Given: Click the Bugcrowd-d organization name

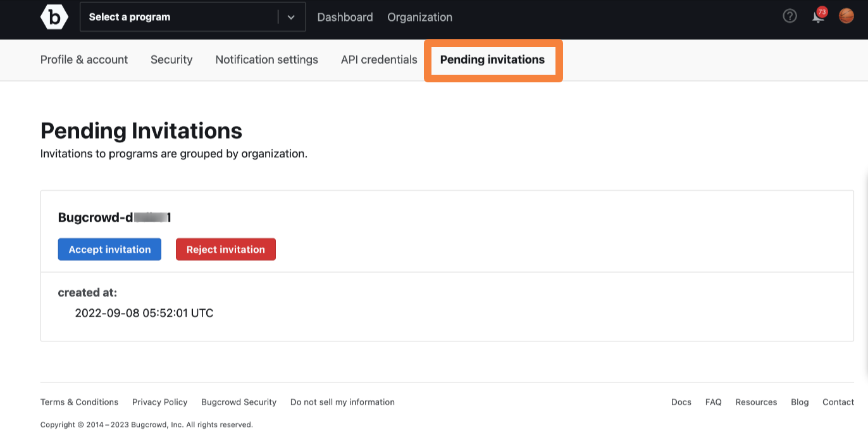Looking at the screenshot, I should click(115, 217).
